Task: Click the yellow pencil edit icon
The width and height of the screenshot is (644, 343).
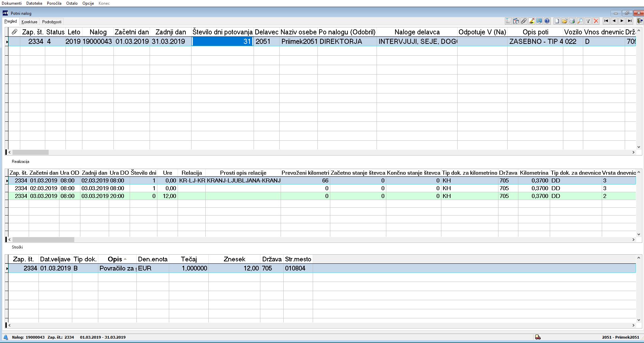Action: tap(532, 21)
